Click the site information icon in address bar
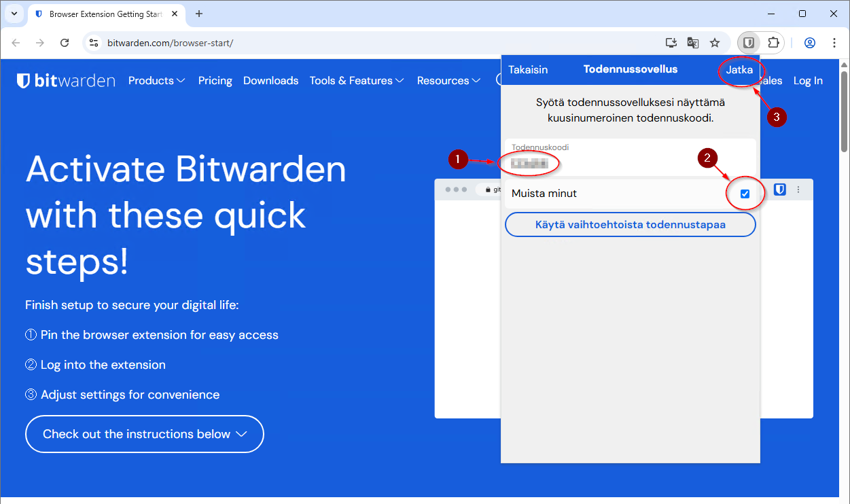This screenshot has width=850, height=504. coord(94,43)
